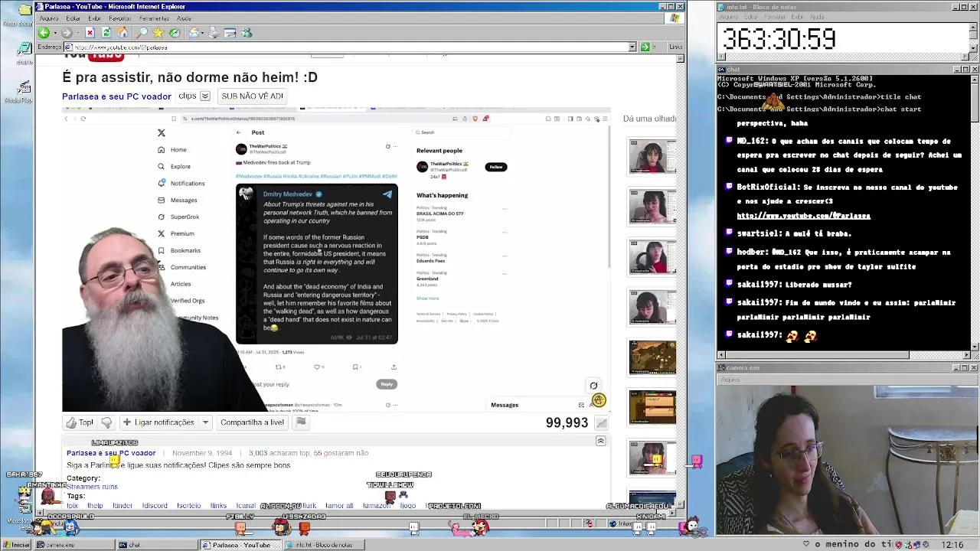The height and width of the screenshot is (551, 980).
Task: Click Show more under What's happening
Action: point(427,298)
